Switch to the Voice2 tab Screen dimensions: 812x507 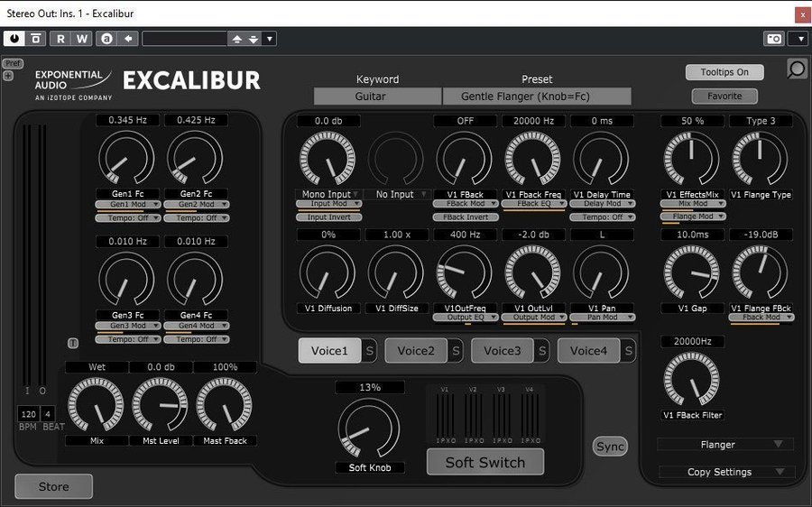416,351
